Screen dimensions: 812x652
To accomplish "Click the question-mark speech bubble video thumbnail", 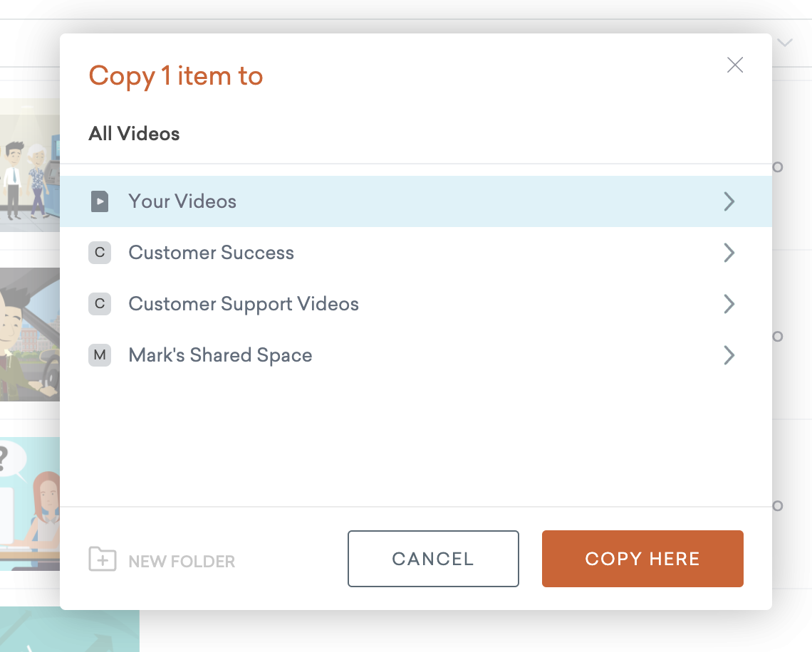I will (x=30, y=502).
